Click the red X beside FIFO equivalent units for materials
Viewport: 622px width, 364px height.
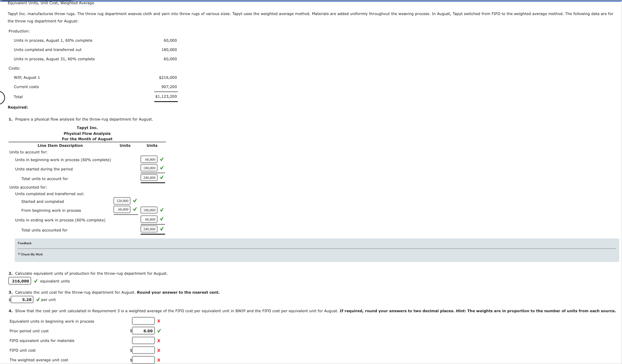(x=159, y=340)
